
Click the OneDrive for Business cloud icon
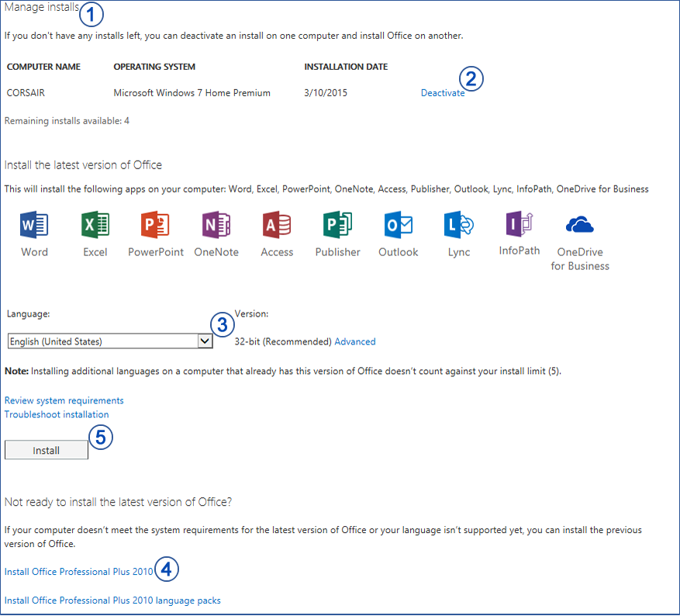[x=580, y=225]
